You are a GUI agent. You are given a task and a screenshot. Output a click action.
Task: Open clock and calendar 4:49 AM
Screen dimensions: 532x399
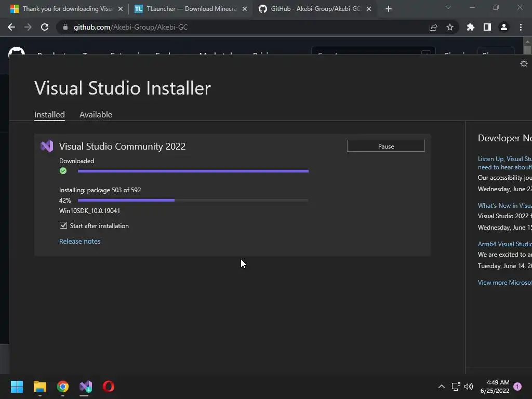pyautogui.click(x=495, y=387)
